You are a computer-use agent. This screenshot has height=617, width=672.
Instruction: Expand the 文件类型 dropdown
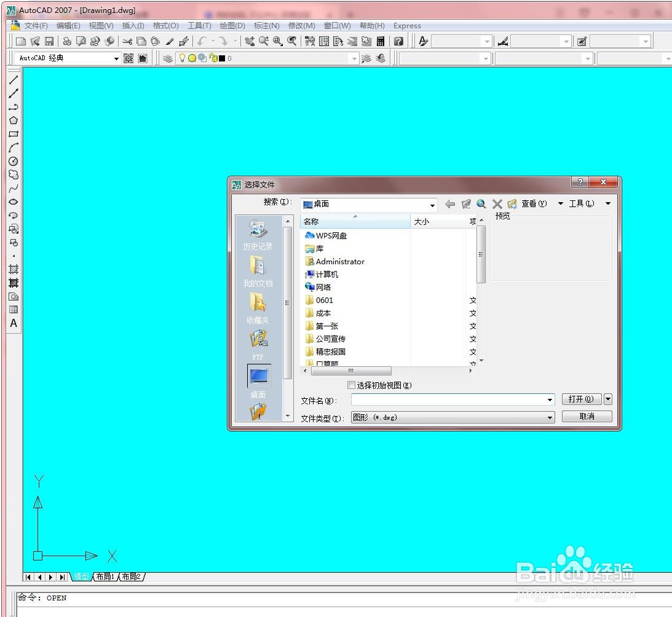[x=550, y=417]
